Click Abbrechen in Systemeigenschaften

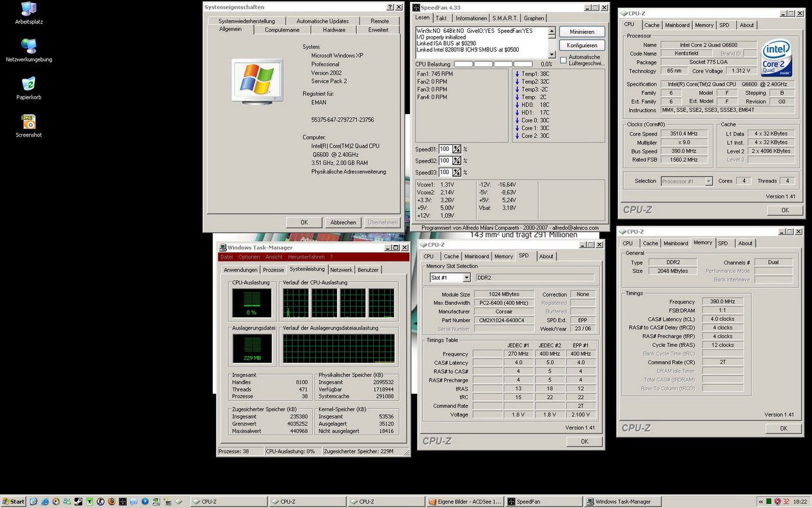point(343,222)
